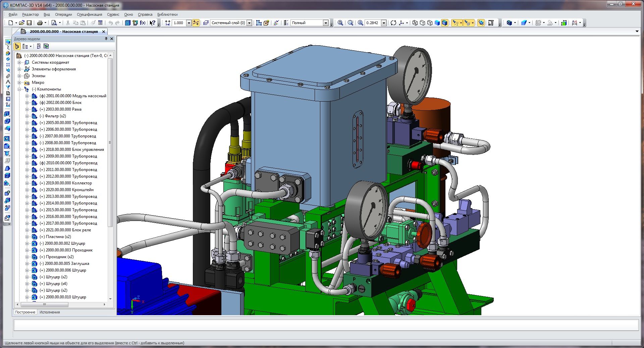Open the Print preview icon

[x=54, y=23]
